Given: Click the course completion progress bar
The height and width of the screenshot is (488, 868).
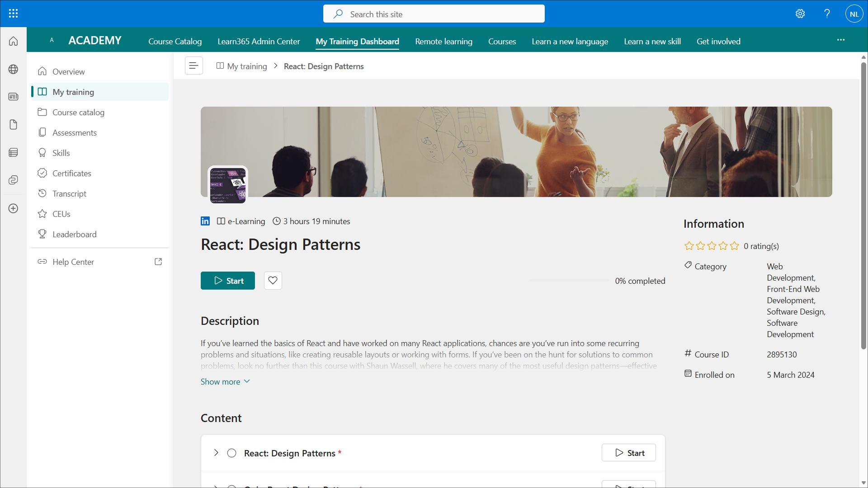Looking at the screenshot, I should coord(569,281).
